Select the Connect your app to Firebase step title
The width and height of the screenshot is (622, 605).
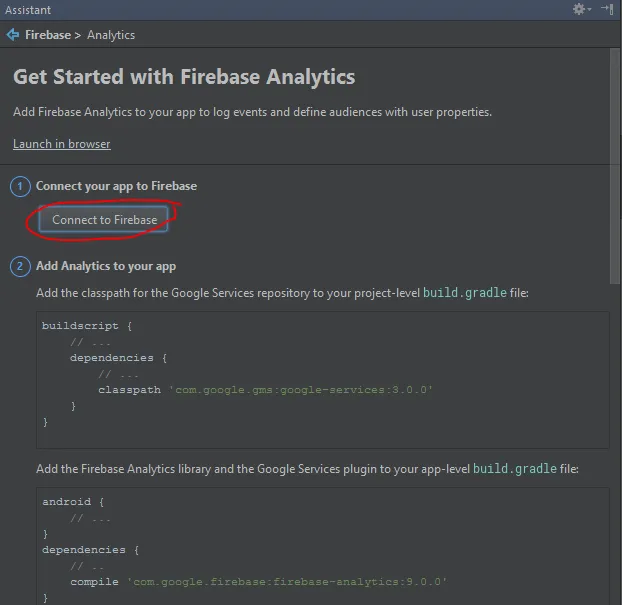[116, 186]
